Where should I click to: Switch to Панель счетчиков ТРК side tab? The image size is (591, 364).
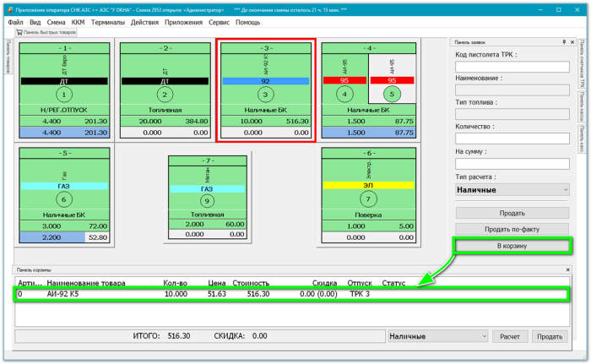point(582,63)
